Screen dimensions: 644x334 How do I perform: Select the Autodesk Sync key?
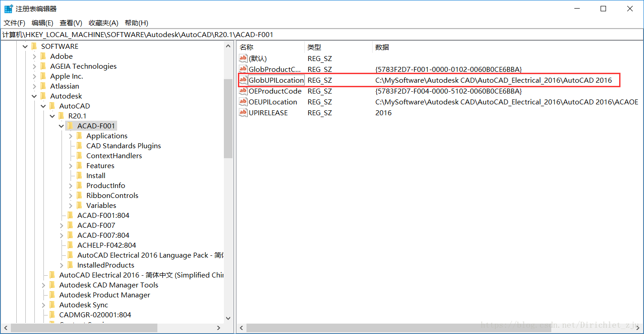click(84, 305)
